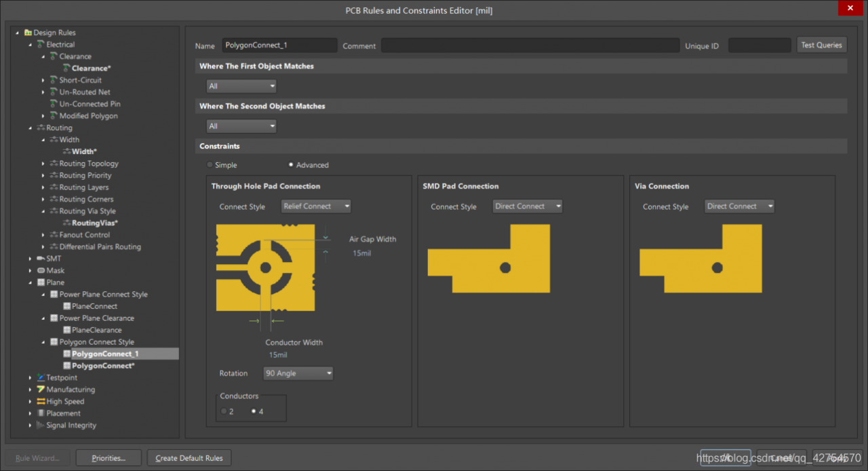Expand the Testpoint tree node
The height and width of the screenshot is (471, 868).
[30, 377]
